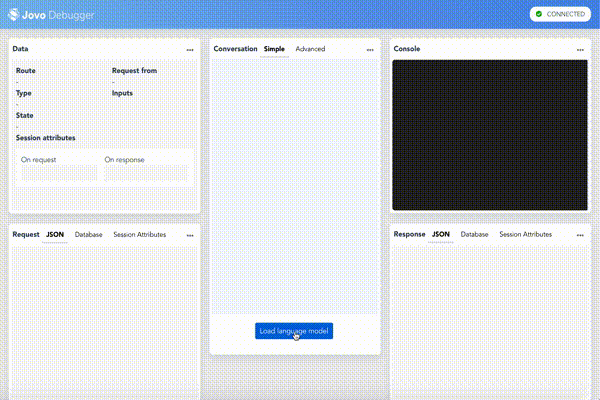Click the Type label in the Data panel
The width and height of the screenshot is (600, 400).
click(23, 93)
